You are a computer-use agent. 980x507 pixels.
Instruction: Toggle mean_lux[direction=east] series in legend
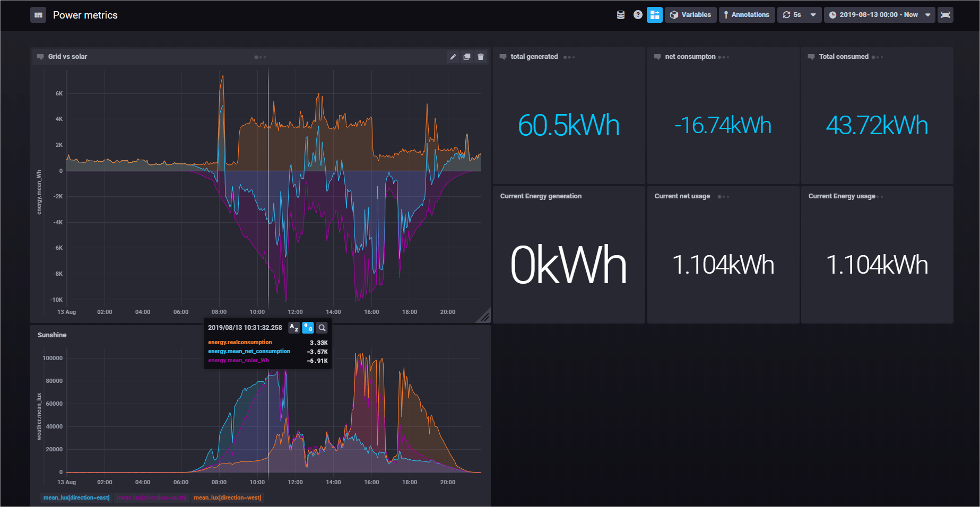[x=76, y=497]
